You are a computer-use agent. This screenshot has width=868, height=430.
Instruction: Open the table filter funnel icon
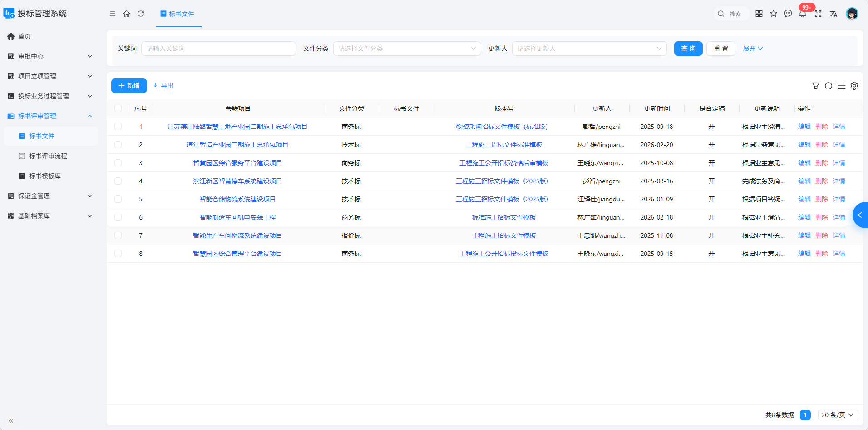click(816, 86)
